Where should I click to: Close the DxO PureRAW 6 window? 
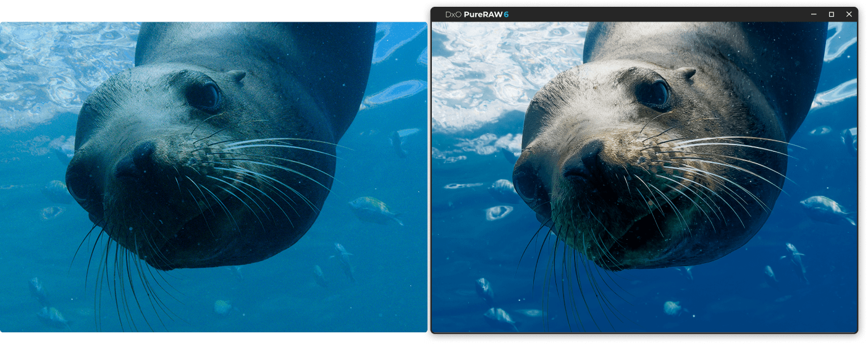coord(849,14)
